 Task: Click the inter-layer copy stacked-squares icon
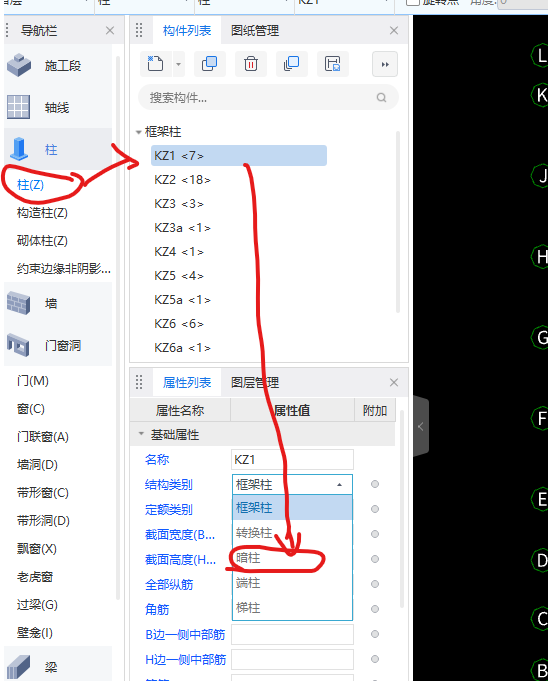coord(291,64)
